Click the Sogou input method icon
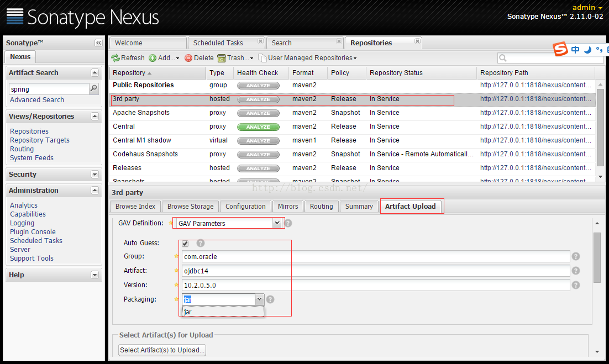Screen dimensions: 609x364 click(x=560, y=49)
